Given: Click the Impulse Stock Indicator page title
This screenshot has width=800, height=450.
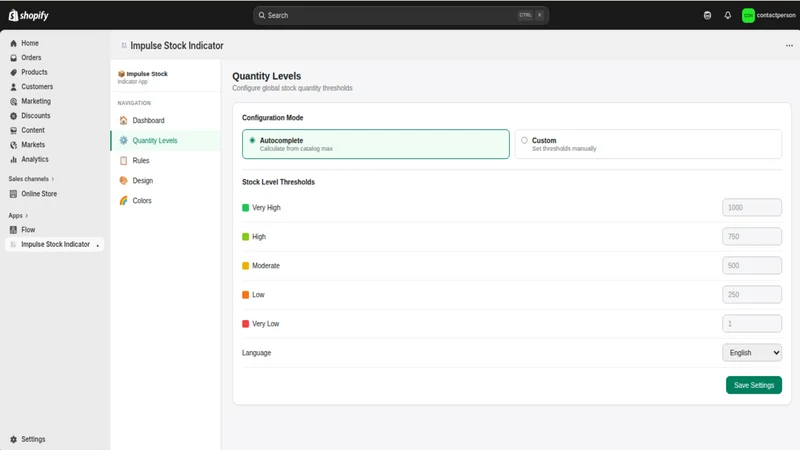Looking at the screenshot, I should [x=177, y=45].
